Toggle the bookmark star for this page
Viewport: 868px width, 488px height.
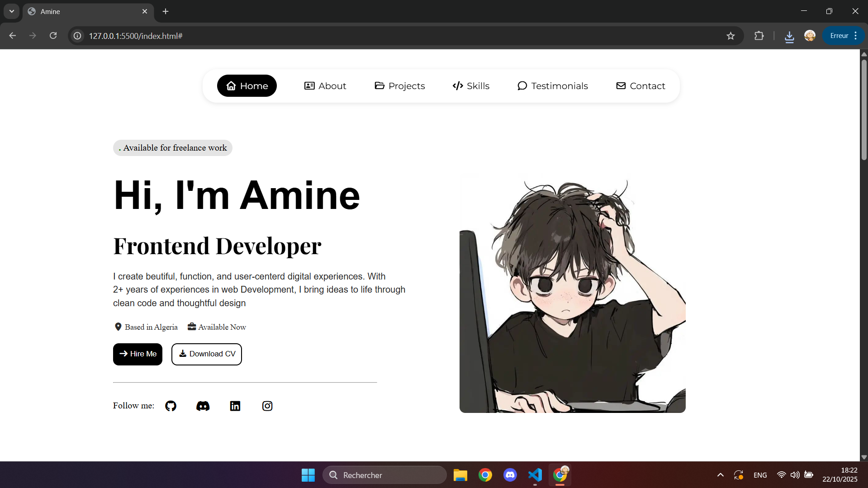pyautogui.click(x=731, y=36)
